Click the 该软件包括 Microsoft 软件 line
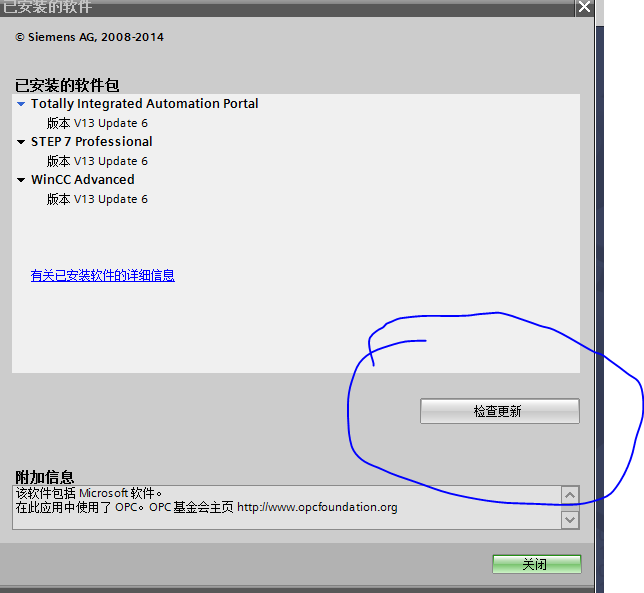644x593 pixels. pyautogui.click(x=89, y=493)
